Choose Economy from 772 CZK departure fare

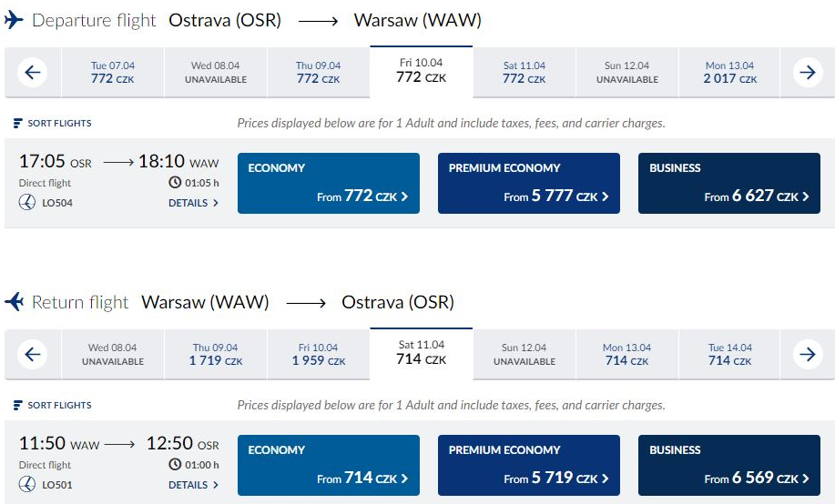coord(329,184)
